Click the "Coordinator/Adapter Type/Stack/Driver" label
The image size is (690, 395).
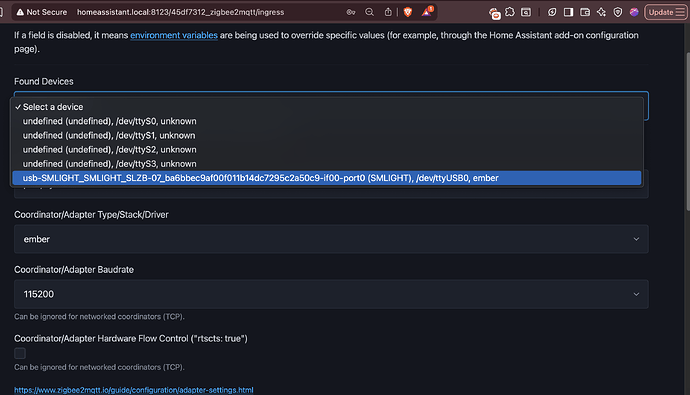pos(91,215)
